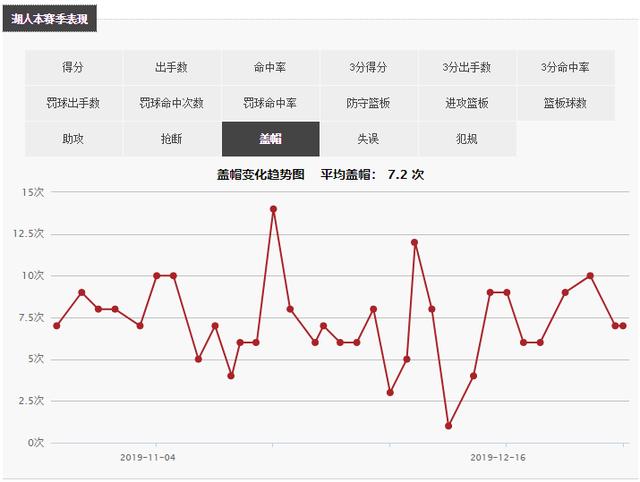Click the peak 14-block data point
Screen dimensions: 640x482
click(273, 209)
